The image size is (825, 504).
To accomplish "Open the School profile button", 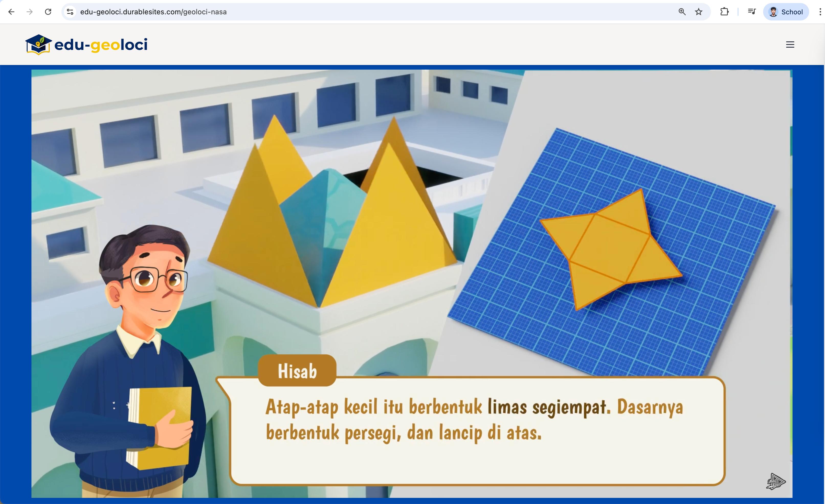I will pos(786,12).
